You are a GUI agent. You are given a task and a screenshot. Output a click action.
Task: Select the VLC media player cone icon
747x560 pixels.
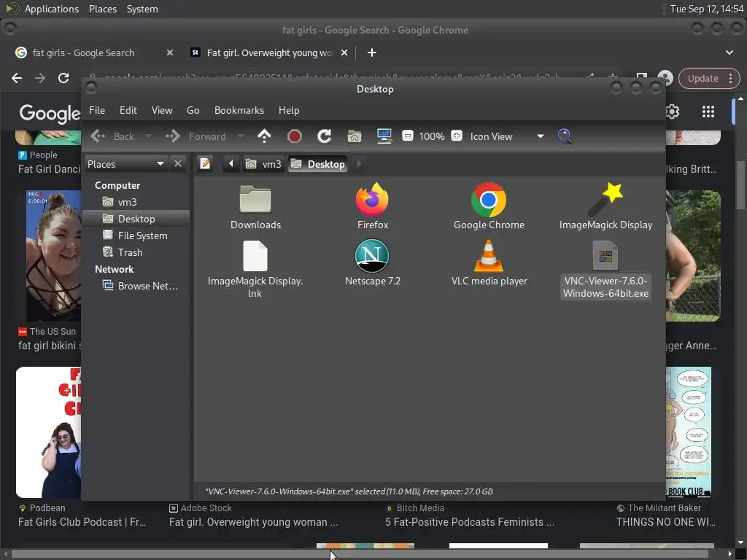[488, 256]
